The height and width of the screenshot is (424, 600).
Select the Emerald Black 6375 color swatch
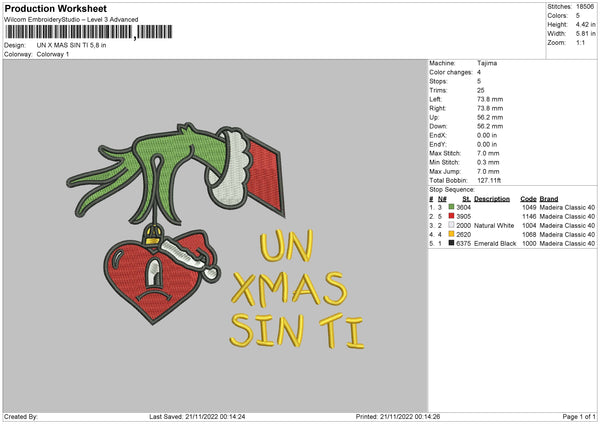tap(451, 243)
